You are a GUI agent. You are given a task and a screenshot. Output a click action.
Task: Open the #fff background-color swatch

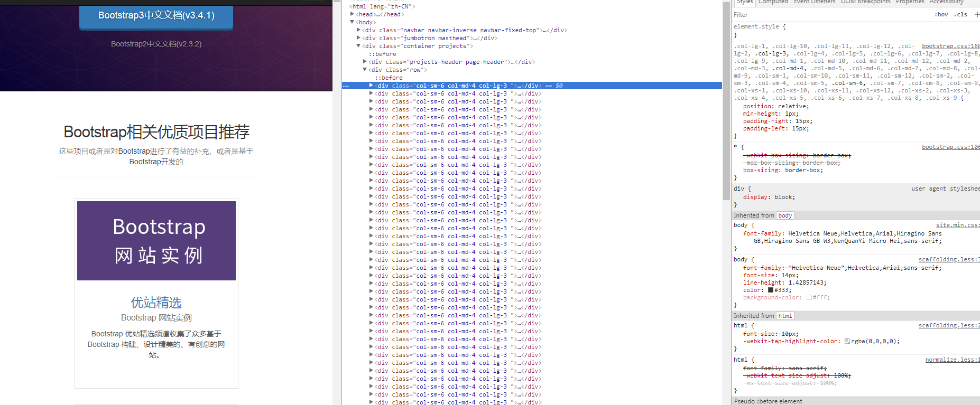coord(809,297)
